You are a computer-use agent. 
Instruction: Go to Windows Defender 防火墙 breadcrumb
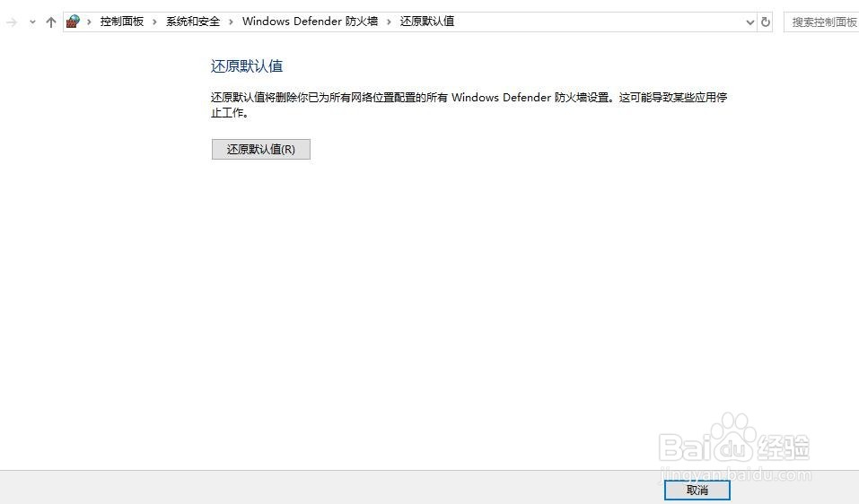[x=310, y=22]
